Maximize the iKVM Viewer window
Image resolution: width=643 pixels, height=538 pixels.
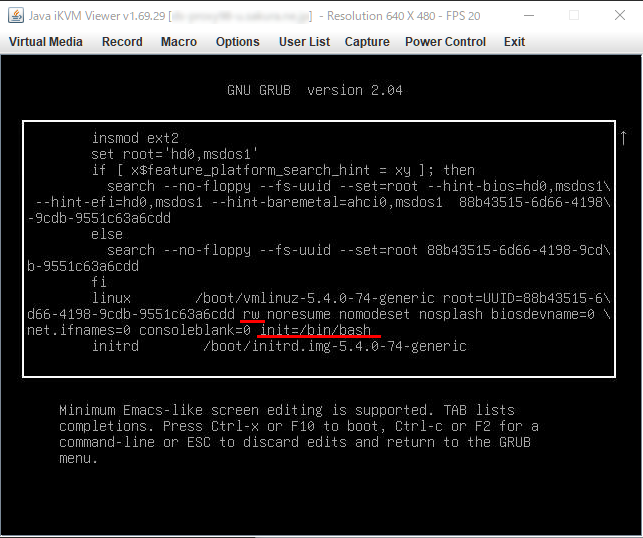(573, 16)
